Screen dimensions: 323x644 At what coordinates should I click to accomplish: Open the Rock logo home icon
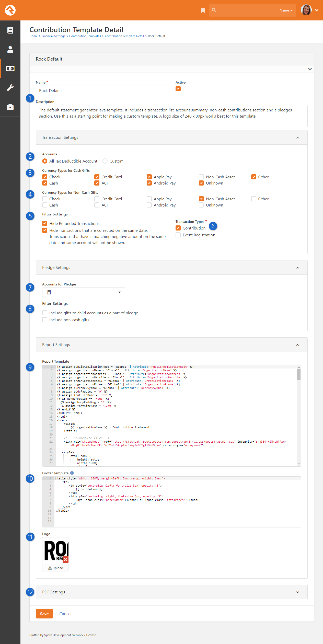coord(10,10)
